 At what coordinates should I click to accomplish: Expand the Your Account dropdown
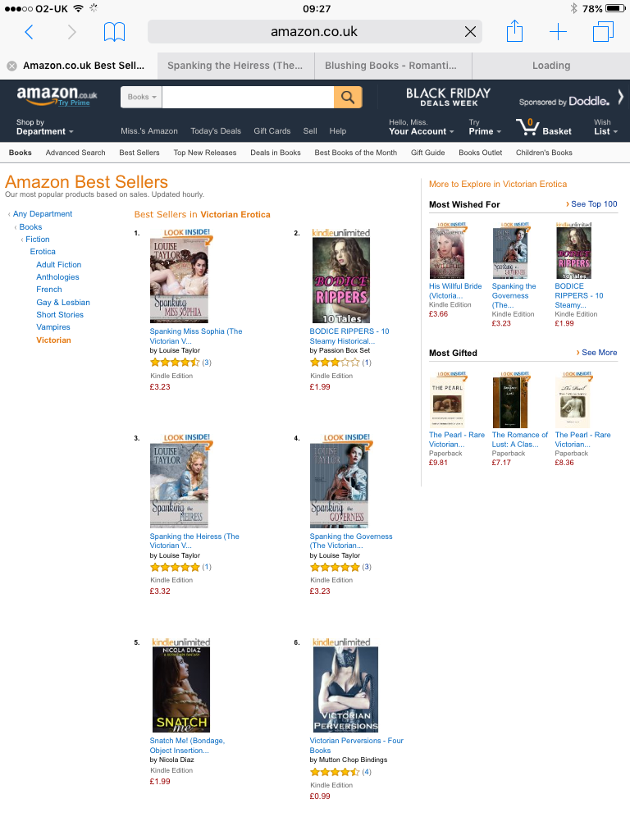421,127
